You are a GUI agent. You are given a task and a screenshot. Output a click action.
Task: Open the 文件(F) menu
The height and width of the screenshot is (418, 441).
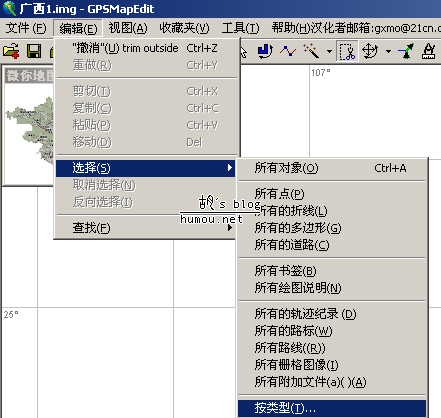[x=26, y=28]
